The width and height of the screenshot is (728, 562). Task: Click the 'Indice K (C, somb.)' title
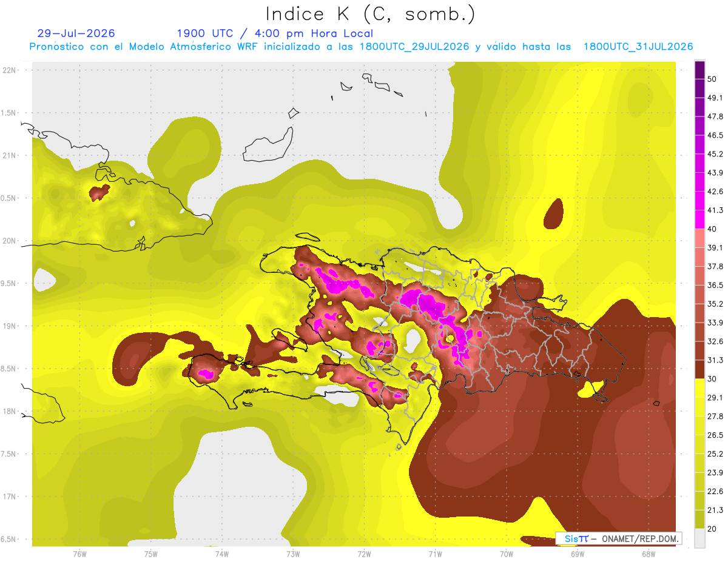(370, 14)
